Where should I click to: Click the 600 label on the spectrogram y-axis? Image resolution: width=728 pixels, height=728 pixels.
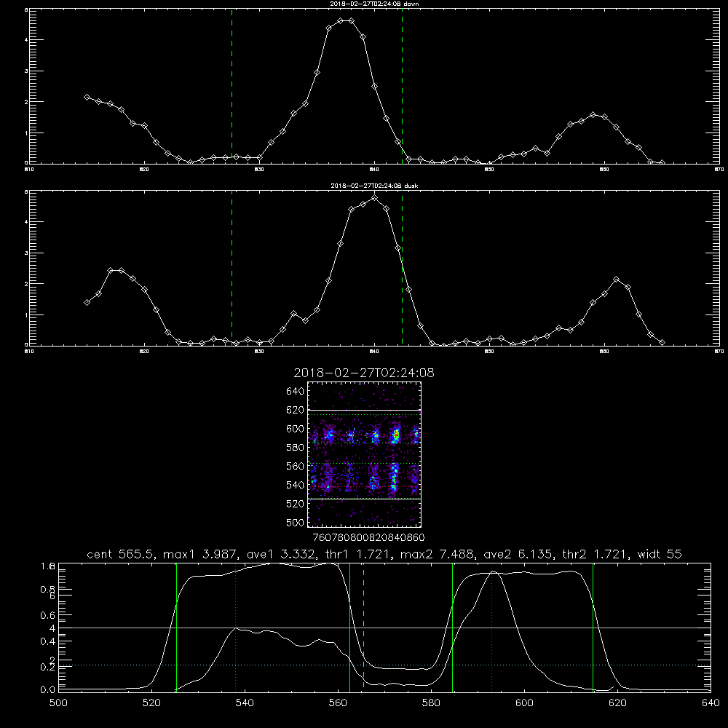point(296,429)
